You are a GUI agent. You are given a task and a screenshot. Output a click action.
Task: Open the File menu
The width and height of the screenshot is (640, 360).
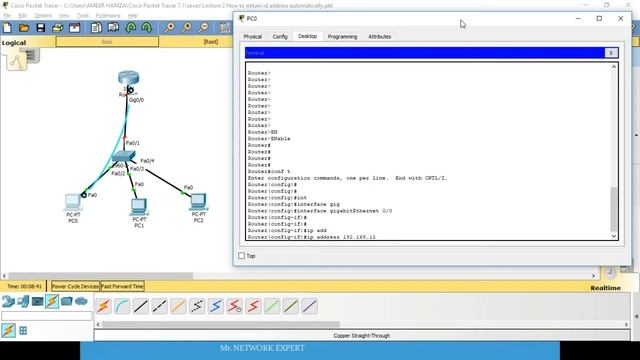click(x=7, y=16)
